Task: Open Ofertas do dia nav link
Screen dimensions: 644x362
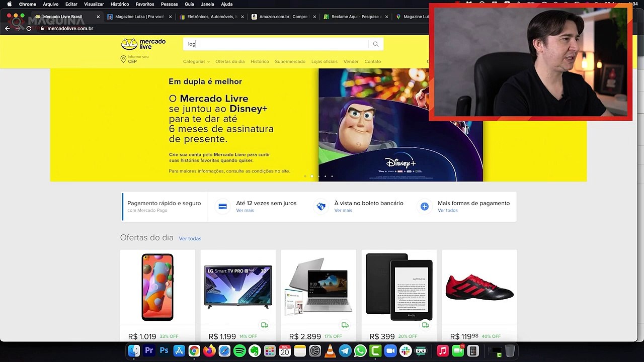Action: [x=230, y=61]
